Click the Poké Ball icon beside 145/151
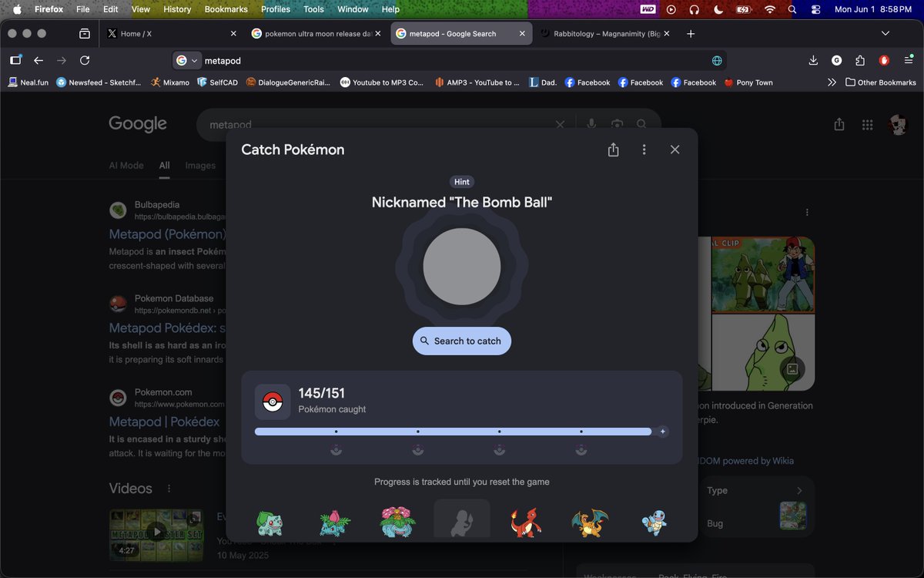This screenshot has height=578, width=924. point(273,402)
